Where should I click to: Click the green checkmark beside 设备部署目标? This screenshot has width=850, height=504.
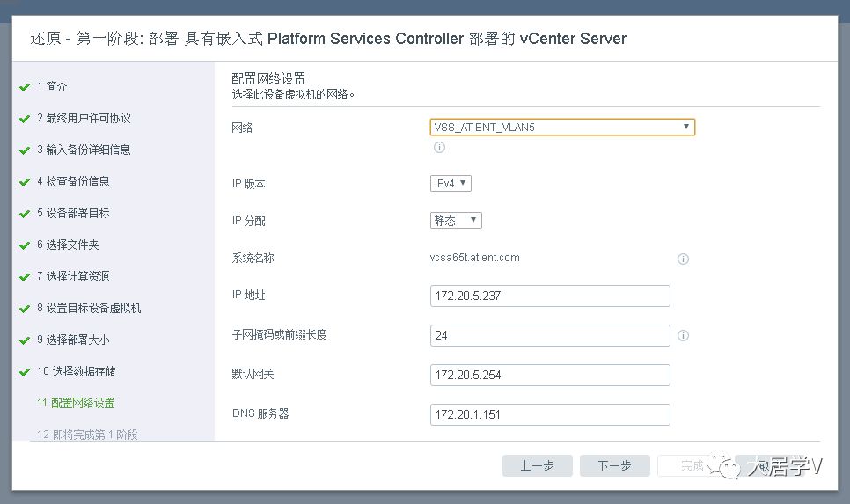pyautogui.click(x=25, y=214)
